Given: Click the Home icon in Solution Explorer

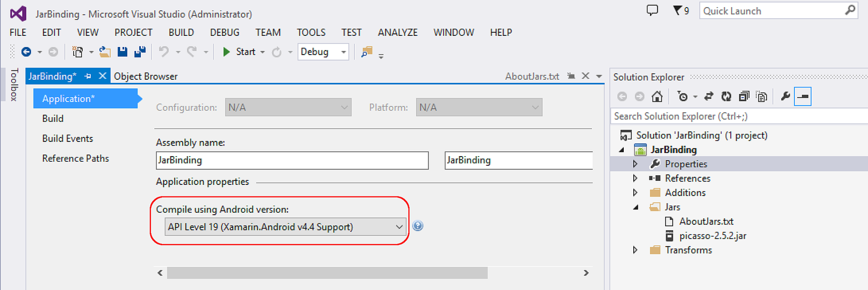Looking at the screenshot, I should pos(657,96).
